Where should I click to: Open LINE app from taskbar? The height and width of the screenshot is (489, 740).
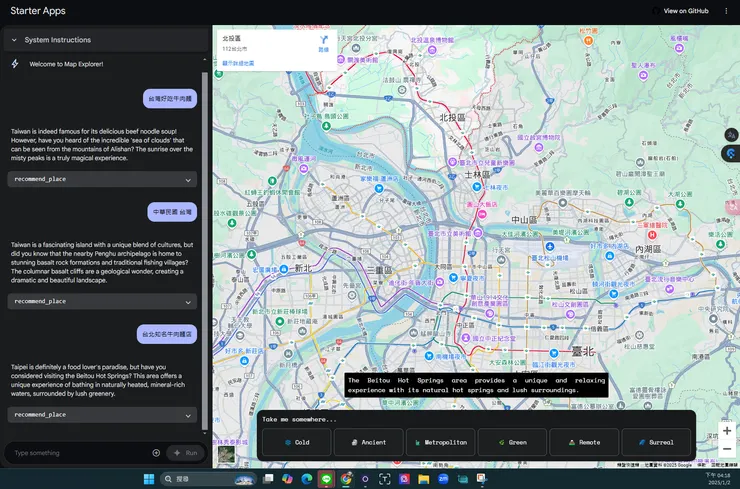click(326, 479)
